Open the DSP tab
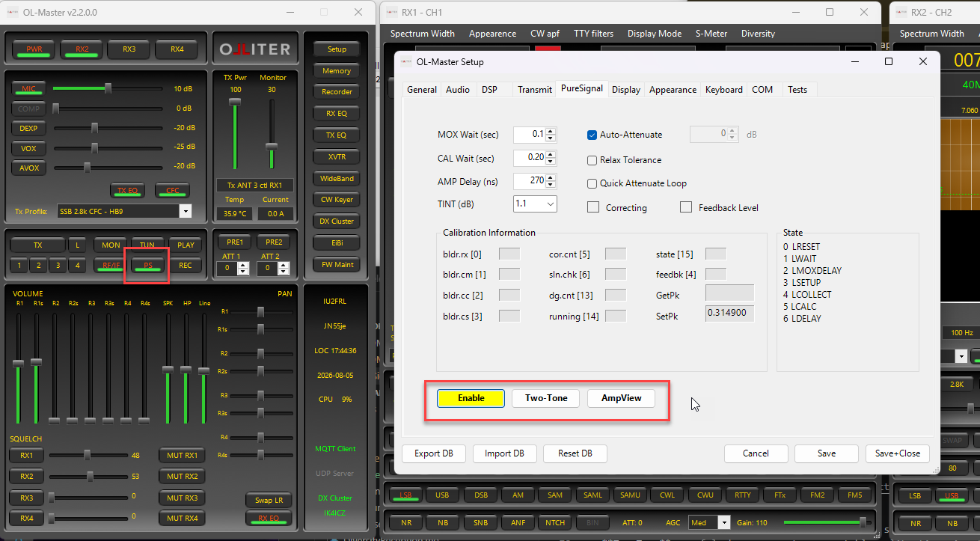The width and height of the screenshot is (980, 541). pyautogui.click(x=489, y=89)
